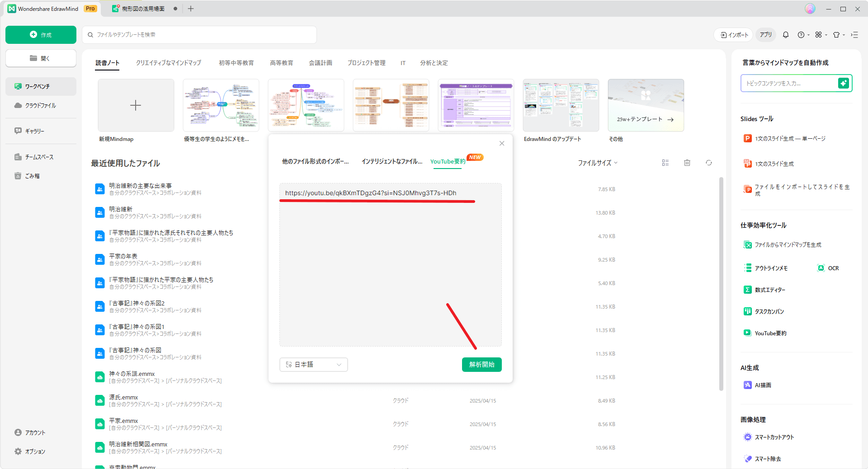Viewport: 868px width, 469px height.
Task: Open a file with the 開く button
Action: click(x=41, y=58)
